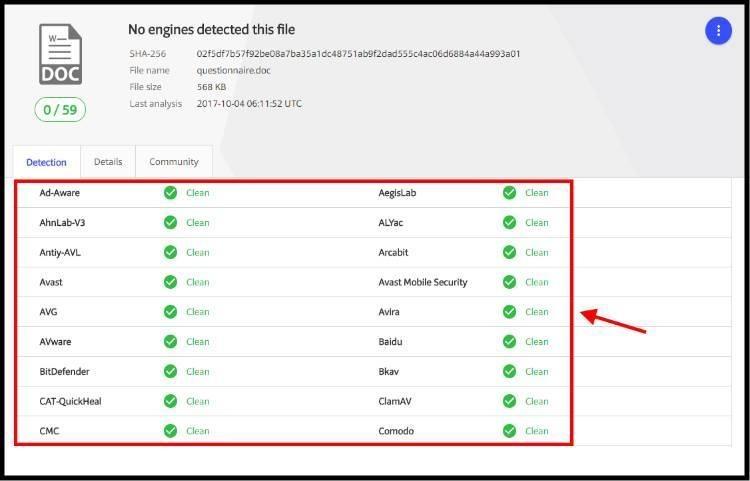Click the green check icon for Bkav
Screen dimensions: 750x481
(x=509, y=371)
